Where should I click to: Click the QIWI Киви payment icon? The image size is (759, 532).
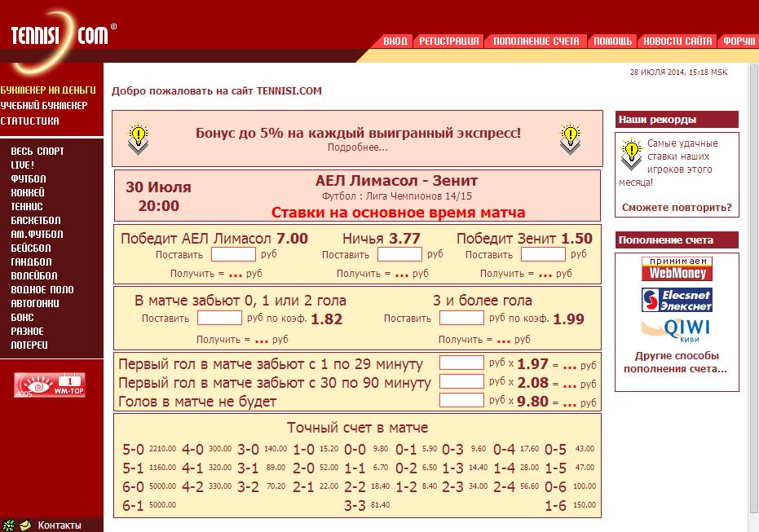point(676,328)
